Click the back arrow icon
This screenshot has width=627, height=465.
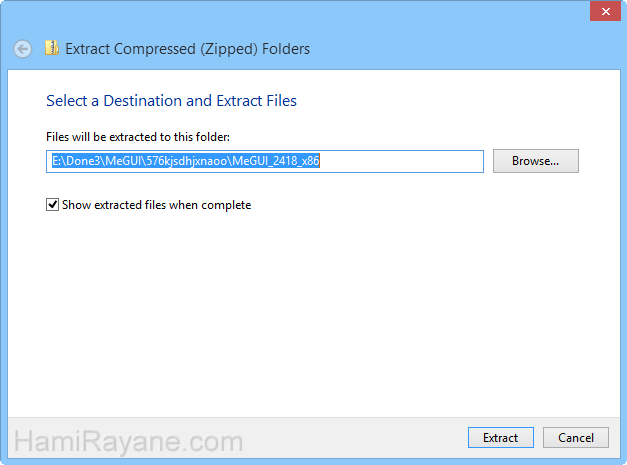(x=23, y=49)
